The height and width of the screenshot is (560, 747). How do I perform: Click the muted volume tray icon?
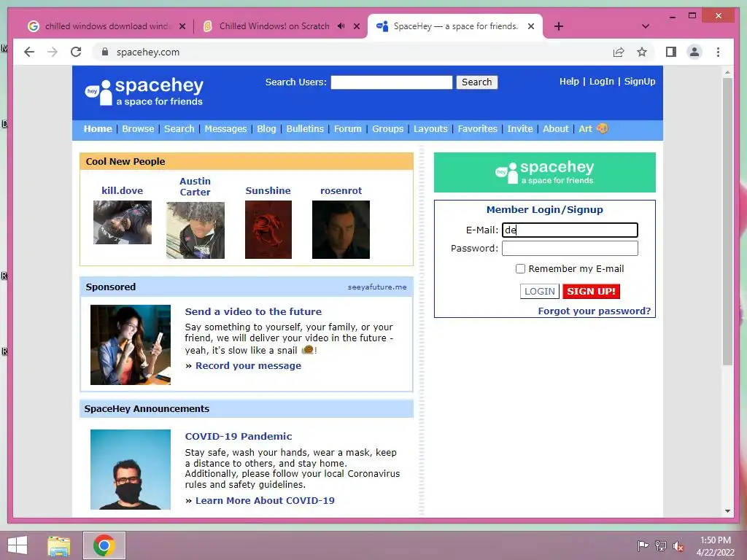[x=678, y=546]
